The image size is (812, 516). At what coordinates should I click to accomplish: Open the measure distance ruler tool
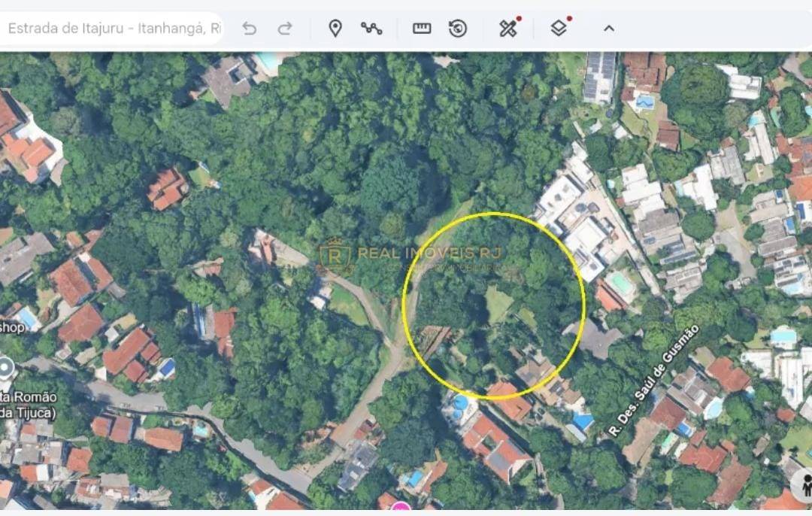pyautogui.click(x=422, y=29)
